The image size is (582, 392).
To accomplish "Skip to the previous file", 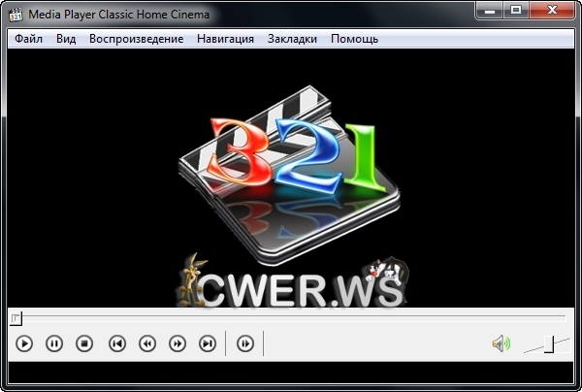I will [117, 343].
